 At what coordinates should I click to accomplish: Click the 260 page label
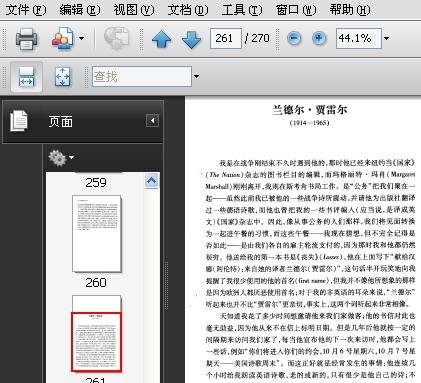(96, 283)
